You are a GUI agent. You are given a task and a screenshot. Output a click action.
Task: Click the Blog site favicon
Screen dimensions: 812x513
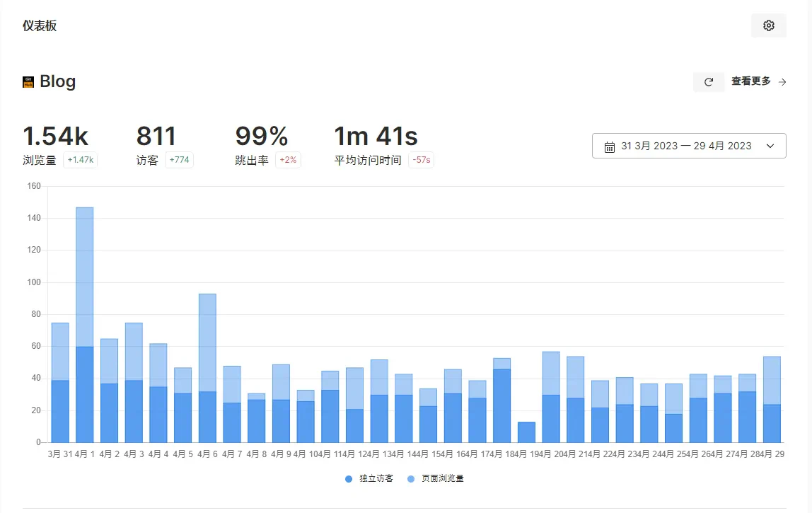pos(28,82)
